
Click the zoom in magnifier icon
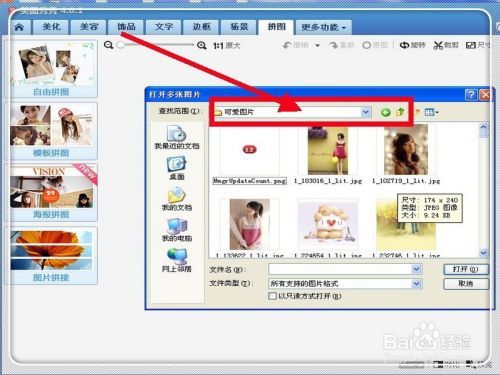click(201, 45)
